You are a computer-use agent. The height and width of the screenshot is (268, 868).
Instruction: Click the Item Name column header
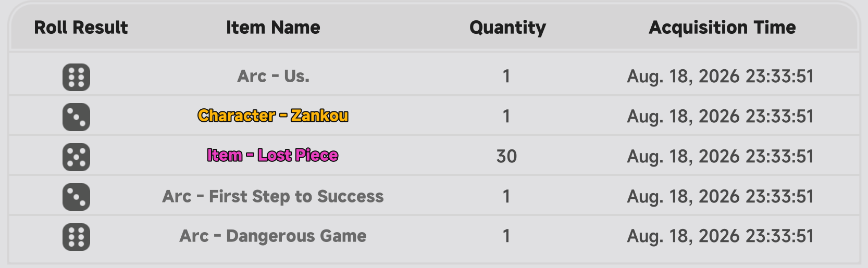point(273,28)
